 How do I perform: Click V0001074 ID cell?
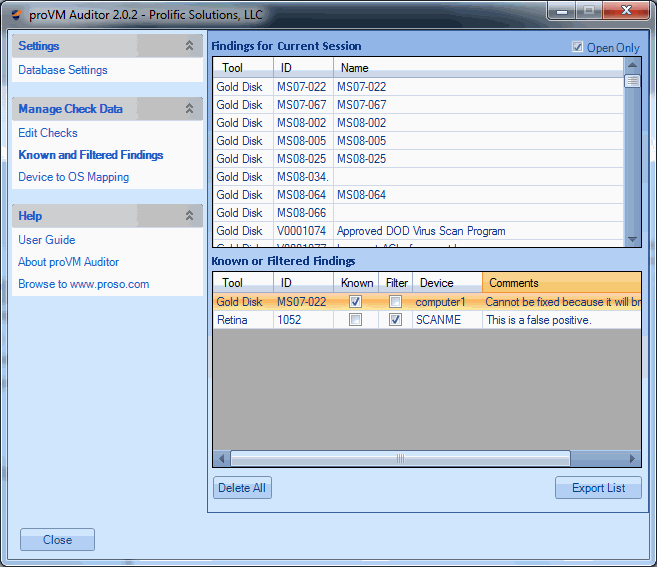click(x=303, y=231)
